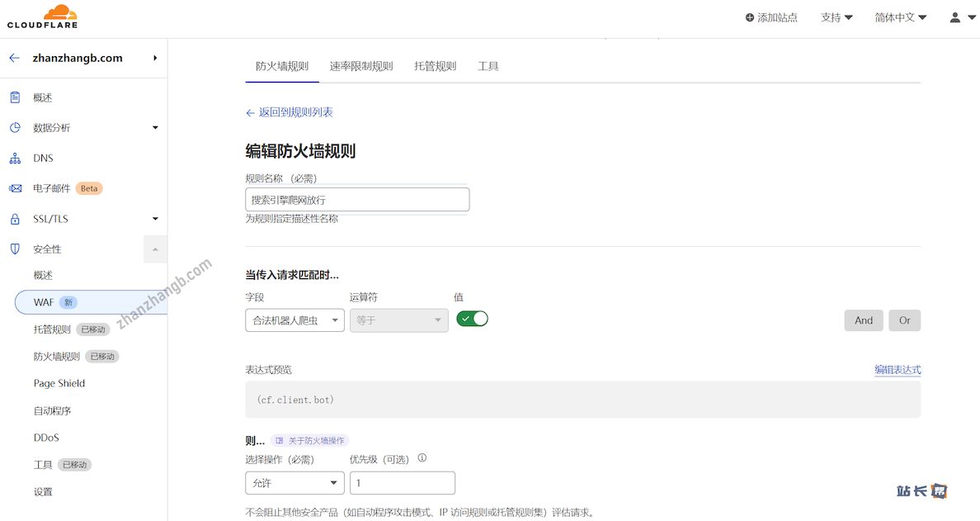
Task: Click the back arrow beside zhanzhangb.com
Action: (14, 58)
